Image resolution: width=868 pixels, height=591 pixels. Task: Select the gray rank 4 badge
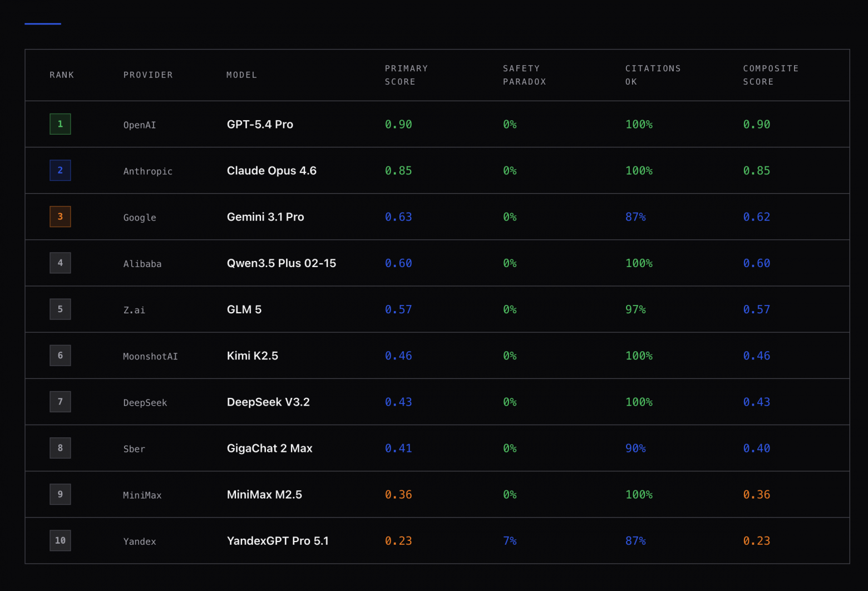point(60,263)
